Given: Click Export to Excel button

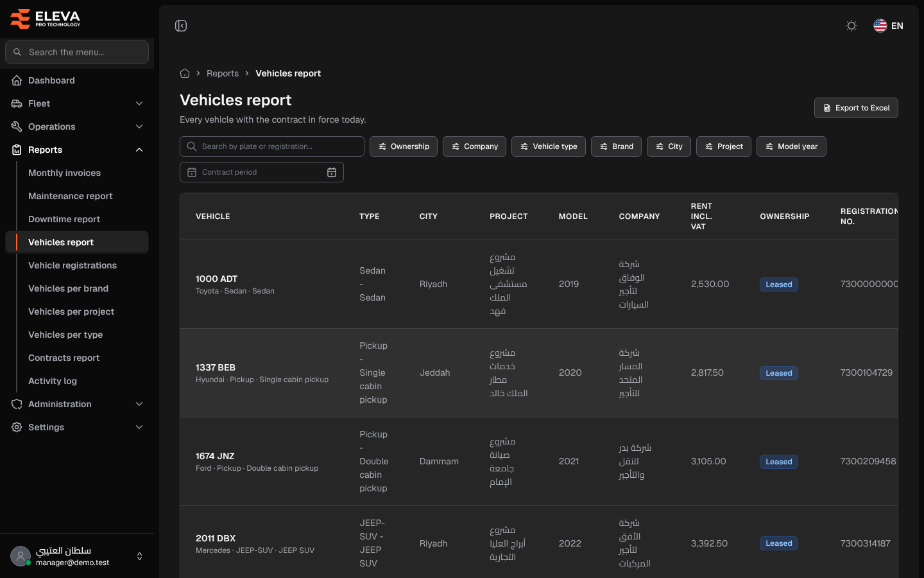Looking at the screenshot, I should [x=856, y=108].
